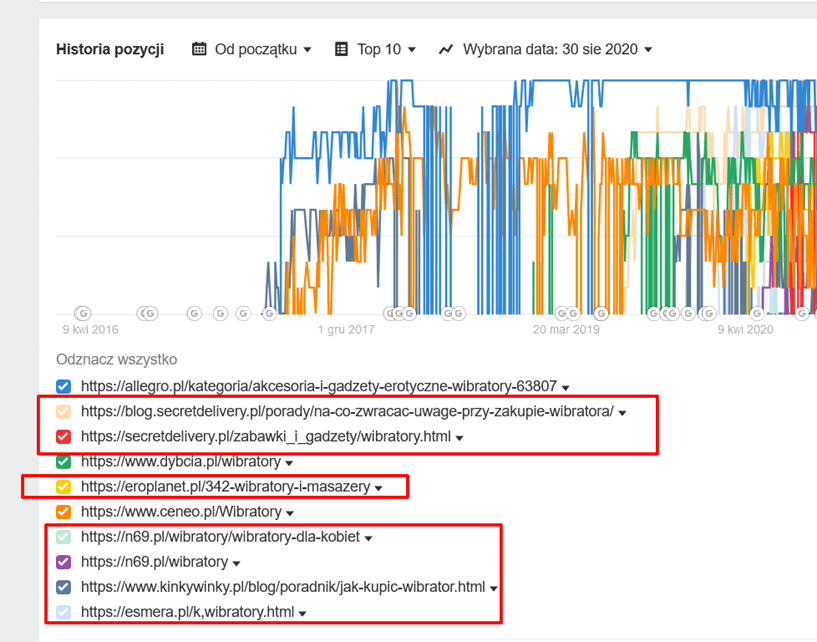Click the trend line icon beside Wybrana data

pyautogui.click(x=446, y=49)
